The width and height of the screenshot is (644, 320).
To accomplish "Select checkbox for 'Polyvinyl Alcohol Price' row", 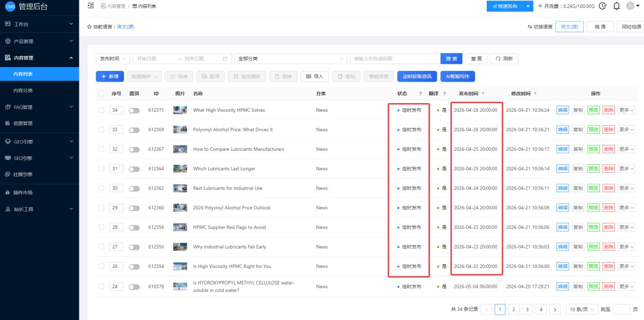I will point(101,129).
